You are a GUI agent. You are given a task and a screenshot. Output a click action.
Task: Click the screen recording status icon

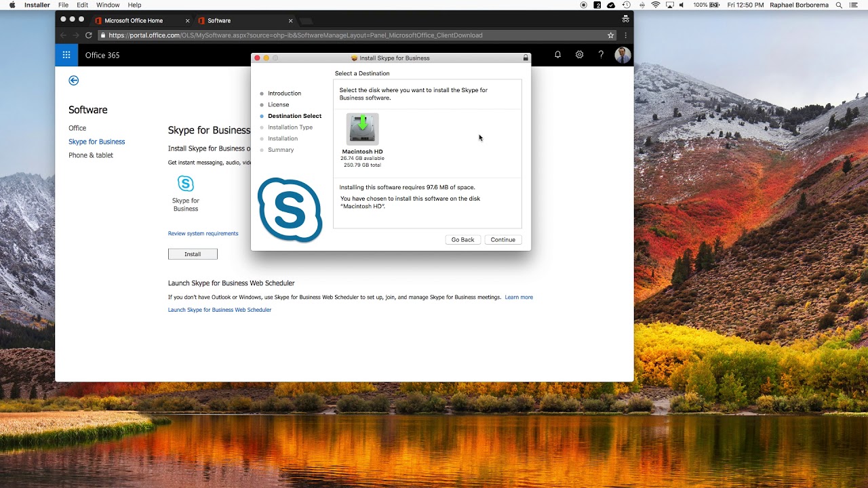point(584,5)
